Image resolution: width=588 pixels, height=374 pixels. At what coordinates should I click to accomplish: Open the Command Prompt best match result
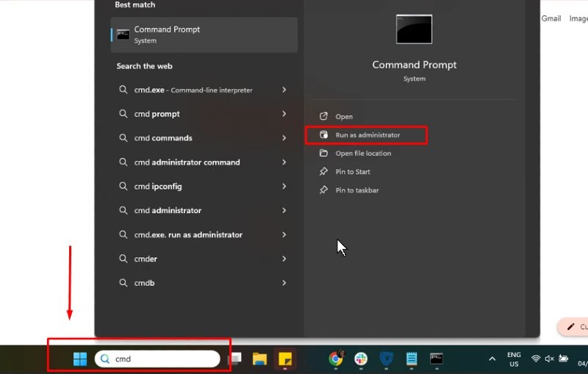[204, 35]
